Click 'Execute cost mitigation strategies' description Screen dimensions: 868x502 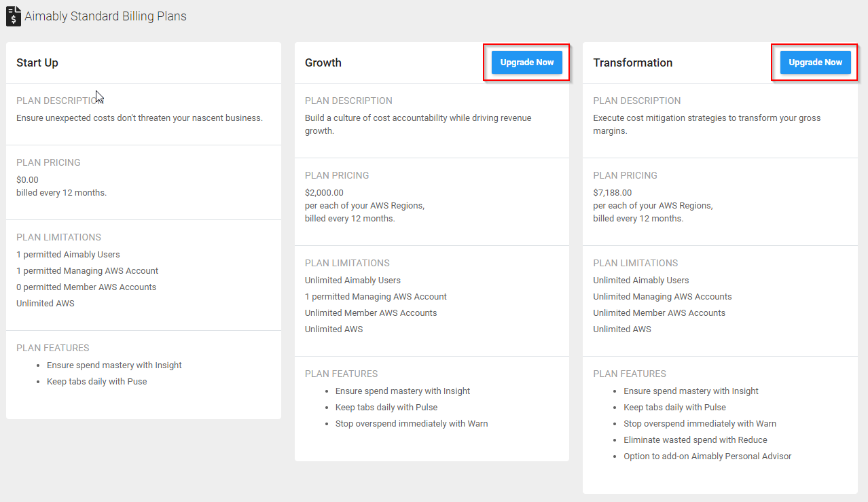tap(707, 124)
